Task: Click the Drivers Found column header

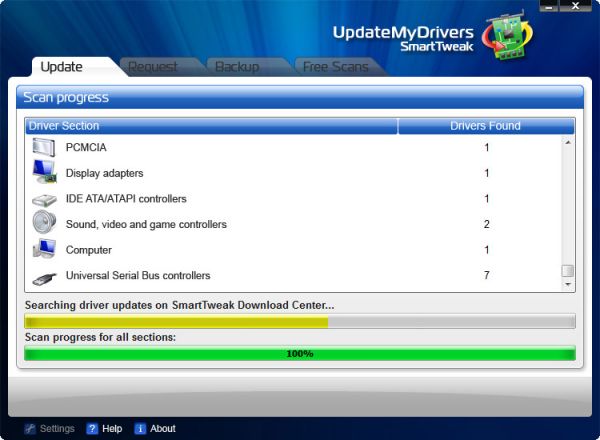Action: pos(486,126)
